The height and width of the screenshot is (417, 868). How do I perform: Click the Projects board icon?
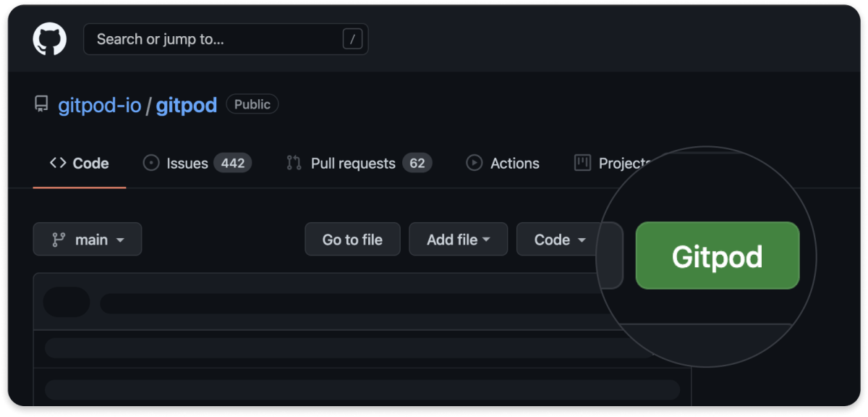(x=582, y=163)
